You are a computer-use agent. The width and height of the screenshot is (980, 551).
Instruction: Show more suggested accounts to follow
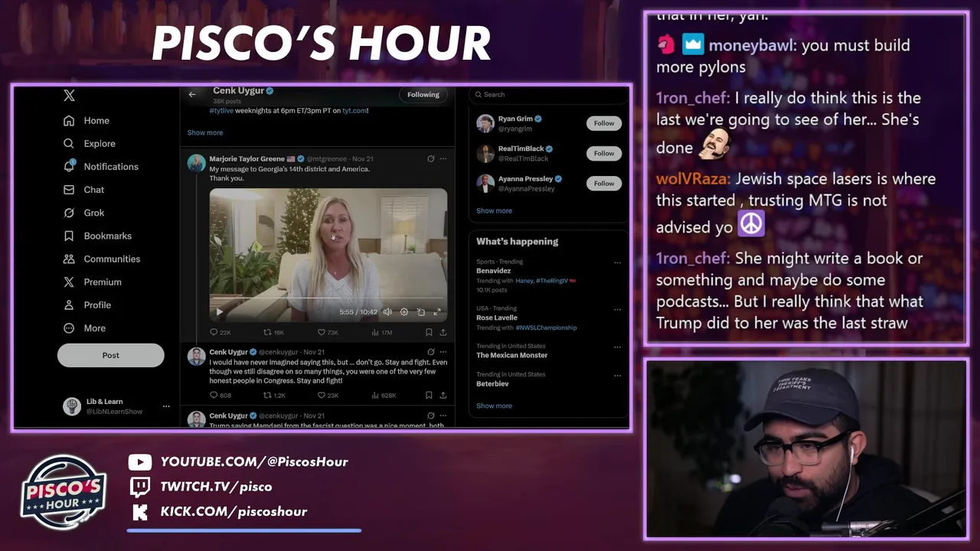pyautogui.click(x=494, y=210)
